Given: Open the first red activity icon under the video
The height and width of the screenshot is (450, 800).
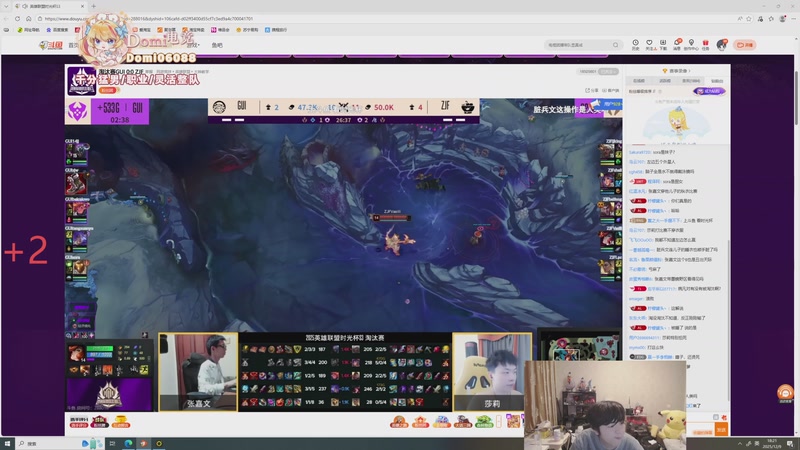Looking at the screenshot, I should point(79,421).
